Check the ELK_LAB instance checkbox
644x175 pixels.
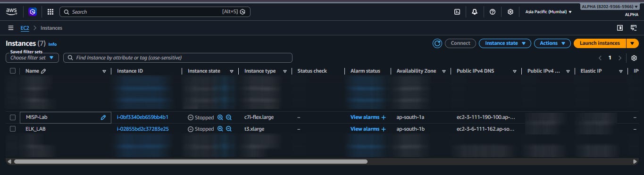click(x=13, y=129)
